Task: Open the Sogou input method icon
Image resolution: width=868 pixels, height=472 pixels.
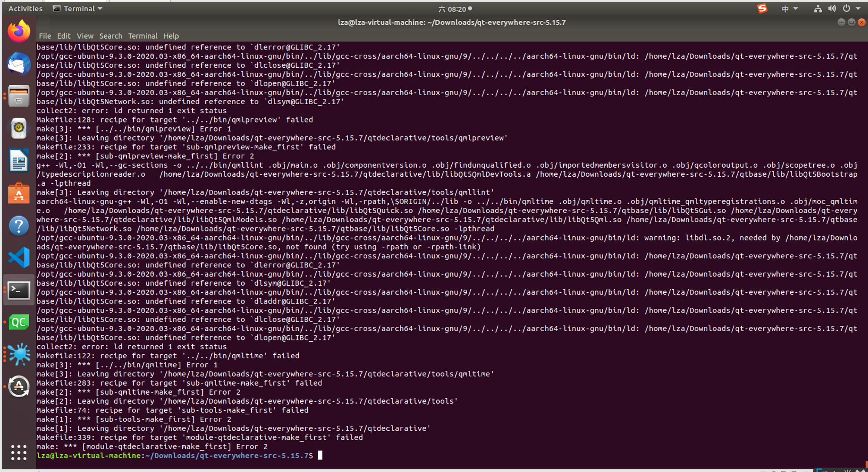Action: 762,9
